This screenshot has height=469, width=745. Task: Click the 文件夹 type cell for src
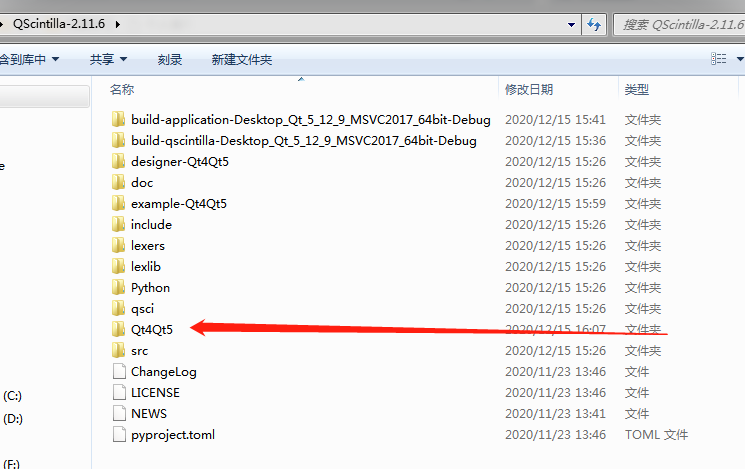(642, 351)
